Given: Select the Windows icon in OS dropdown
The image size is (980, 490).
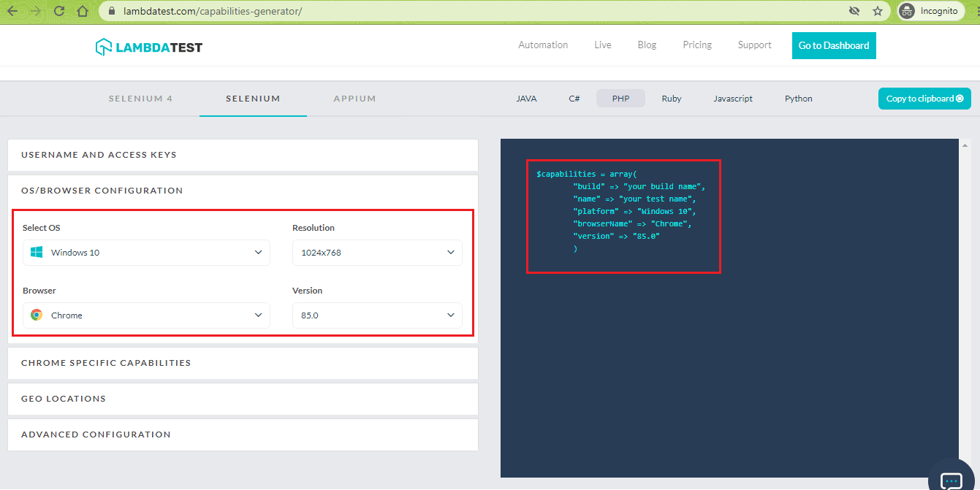Looking at the screenshot, I should coord(35,252).
